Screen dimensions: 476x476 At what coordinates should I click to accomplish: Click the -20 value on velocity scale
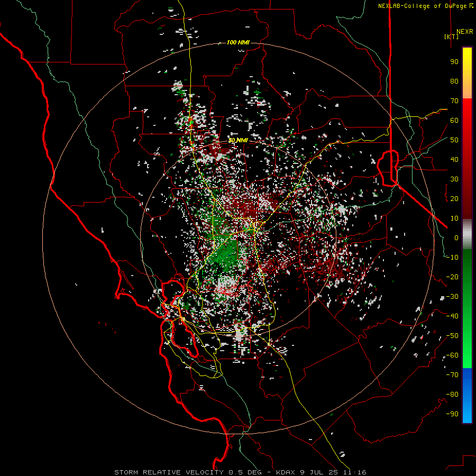(452, 277)
